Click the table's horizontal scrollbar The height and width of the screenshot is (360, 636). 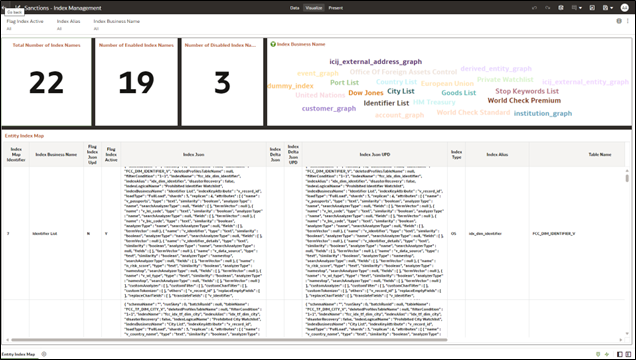pyautogui.click(x=229, y=340)
